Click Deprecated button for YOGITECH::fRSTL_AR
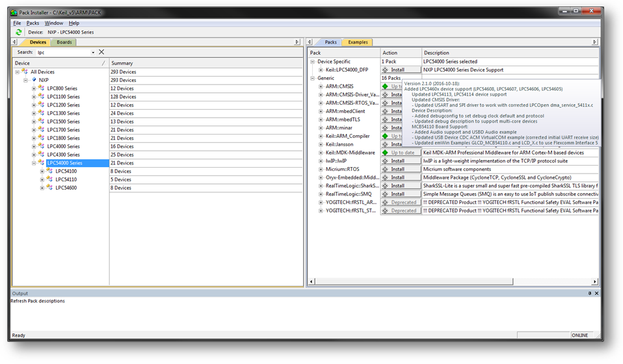 pos(401,202)
